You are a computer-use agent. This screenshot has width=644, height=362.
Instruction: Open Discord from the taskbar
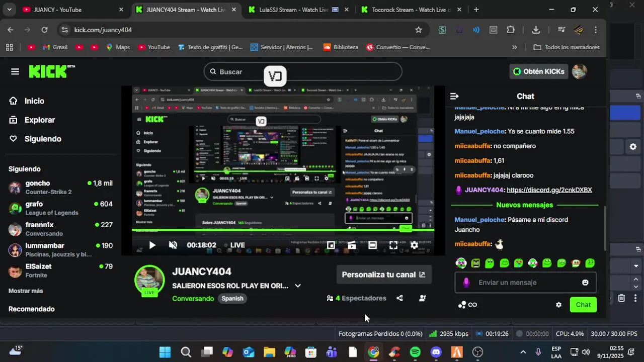436,352
